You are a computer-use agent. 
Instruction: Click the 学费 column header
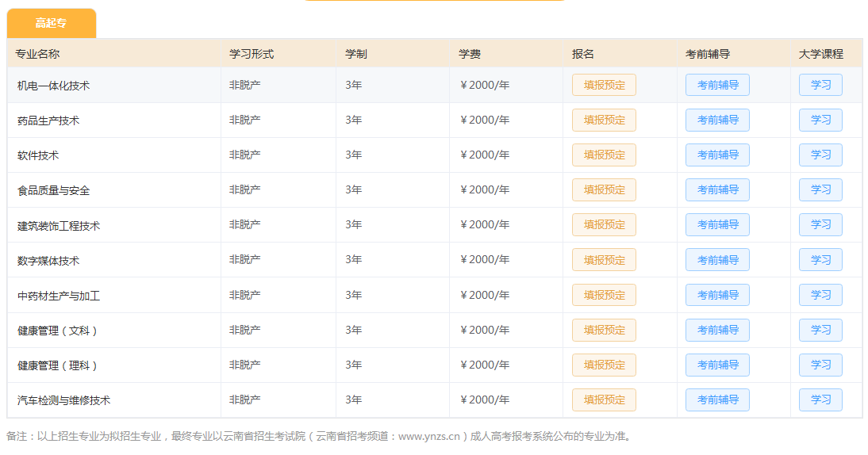point(470,54)
